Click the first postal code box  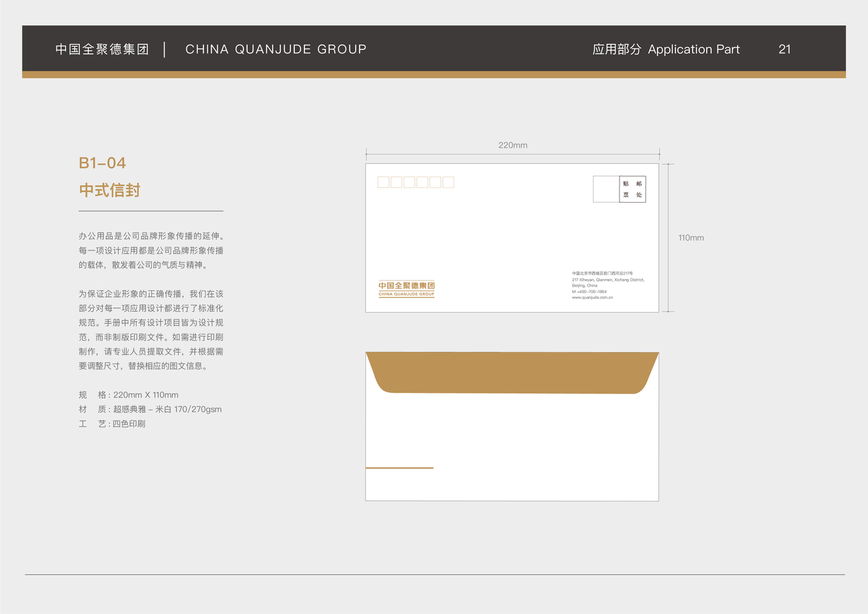[383, 182]
